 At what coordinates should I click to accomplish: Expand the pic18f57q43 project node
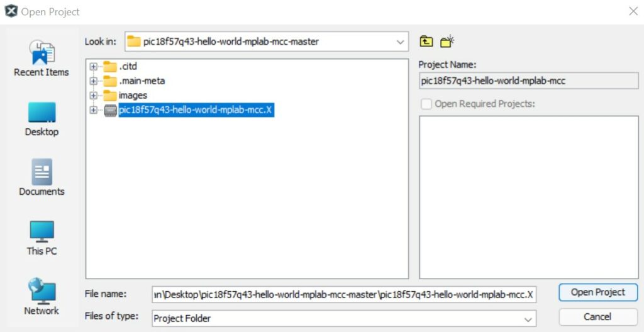pyautogui.click(x=94, y=110)
